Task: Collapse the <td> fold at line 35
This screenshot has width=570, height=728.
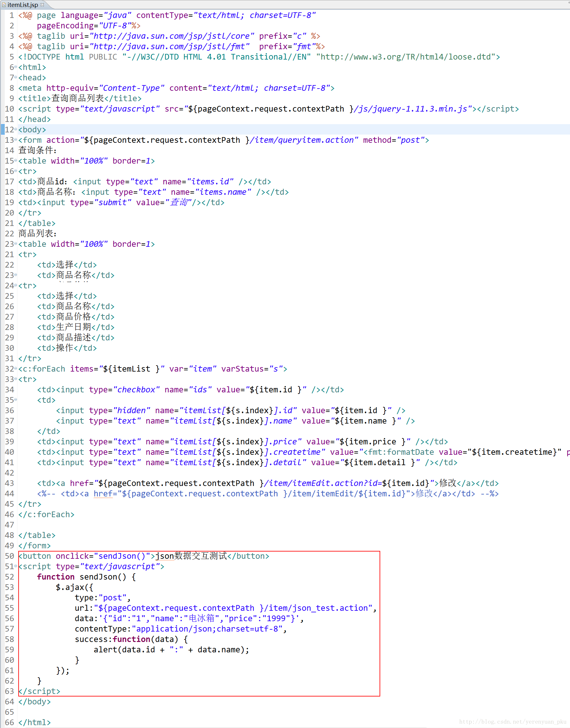Action: pos(16,399)
